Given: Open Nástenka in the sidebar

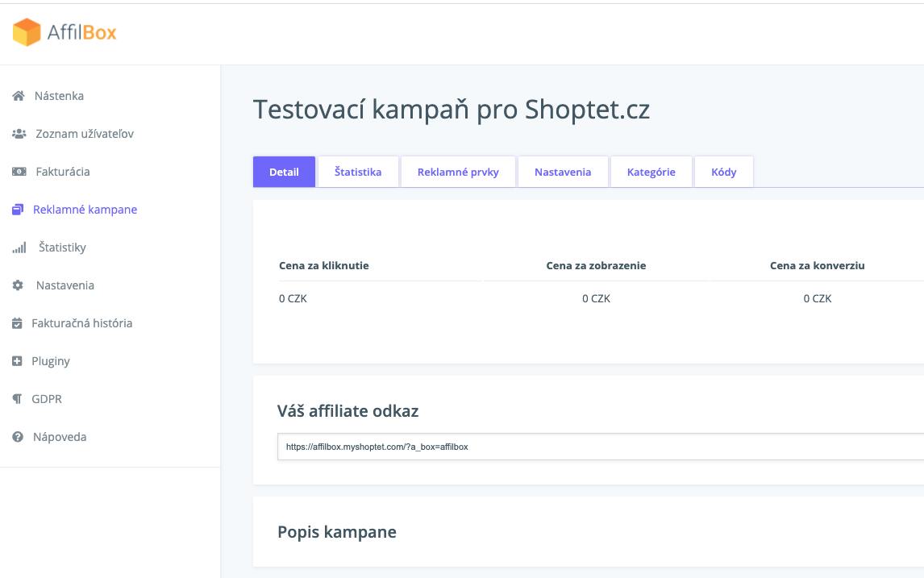Looking at the screenshot, I should 59,95.
